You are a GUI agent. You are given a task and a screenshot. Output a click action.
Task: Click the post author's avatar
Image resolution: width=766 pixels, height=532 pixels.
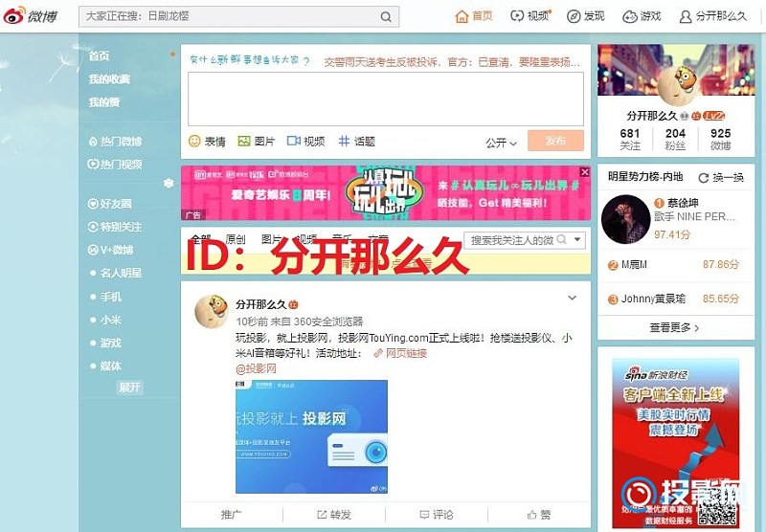tap(212, 311)
